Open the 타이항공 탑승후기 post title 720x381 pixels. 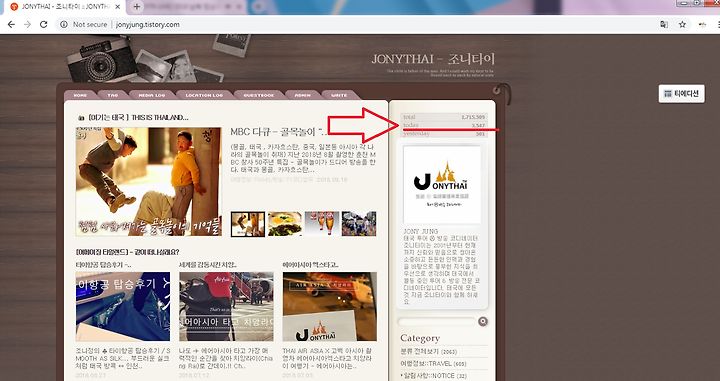tap(104, 265)
